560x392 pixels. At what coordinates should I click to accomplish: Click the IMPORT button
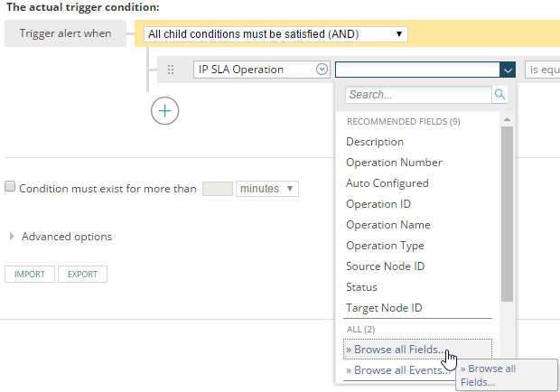click(30, 275)
